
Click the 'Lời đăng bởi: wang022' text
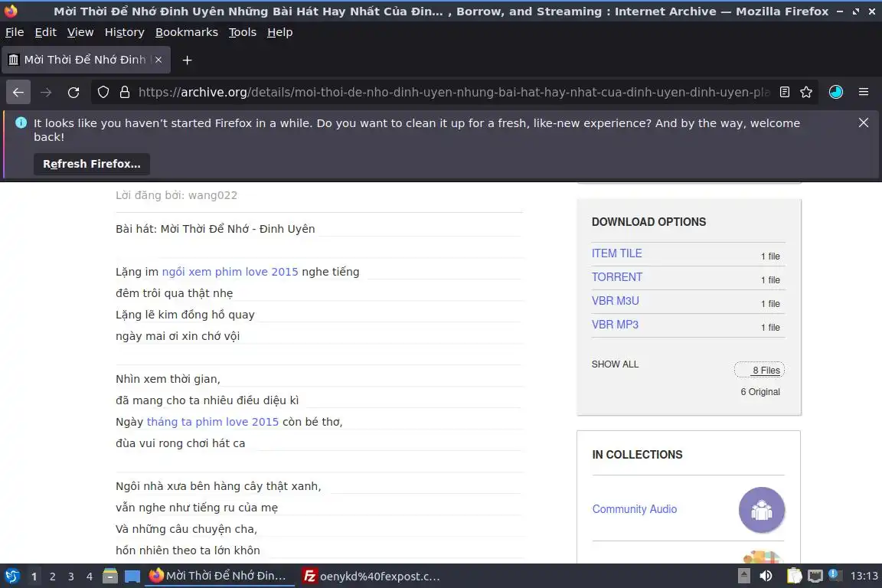coord(177,196)
